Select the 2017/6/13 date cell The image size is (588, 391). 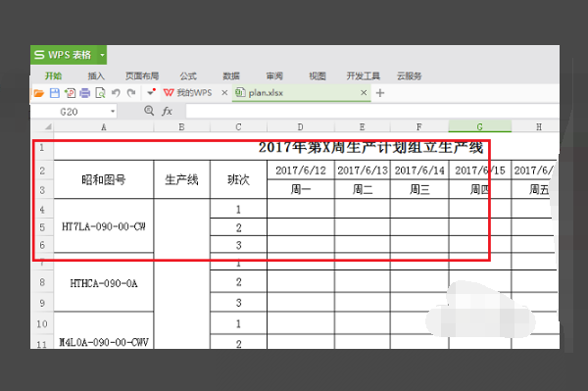tap(363, 171)
